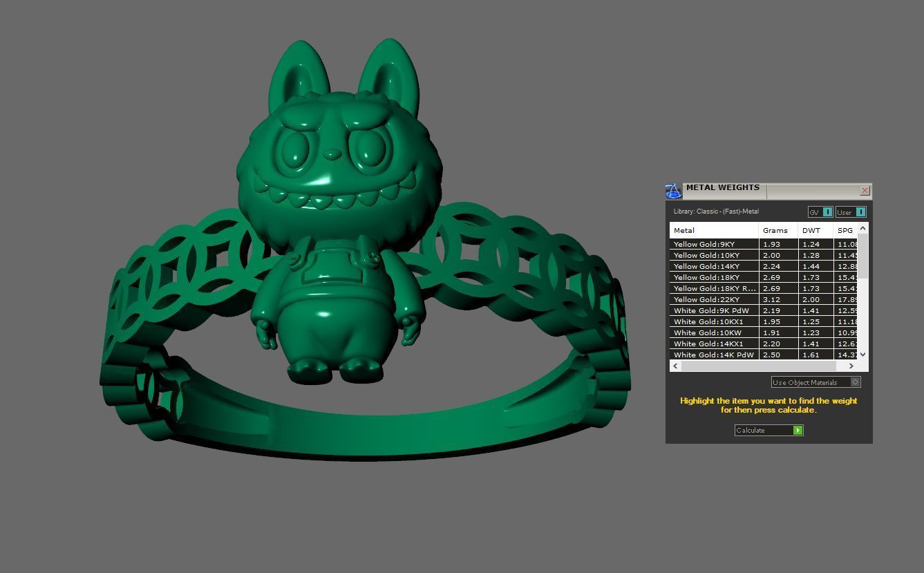The width and height of the screenshot is (924, 573).
Task: Sort by the Metal column header
Action: [714, 230]
